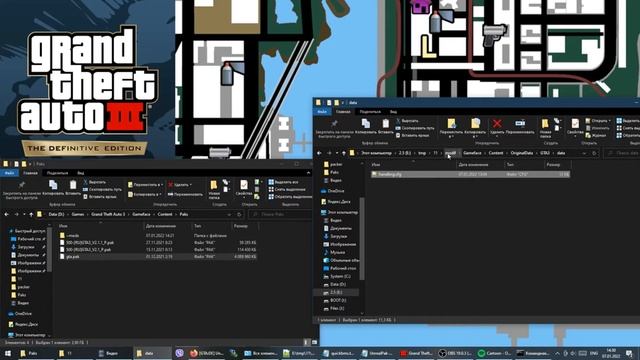Open Delete dropdown in Paks window
This screenshot has width=640, height=360.
tap(180, 185)
